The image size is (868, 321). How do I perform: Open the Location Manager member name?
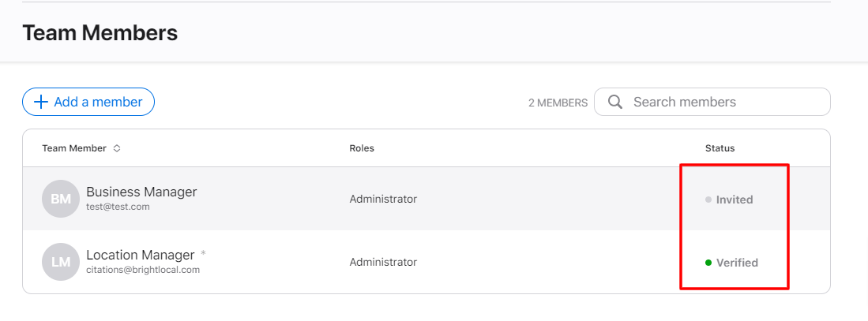pos(140,255)
